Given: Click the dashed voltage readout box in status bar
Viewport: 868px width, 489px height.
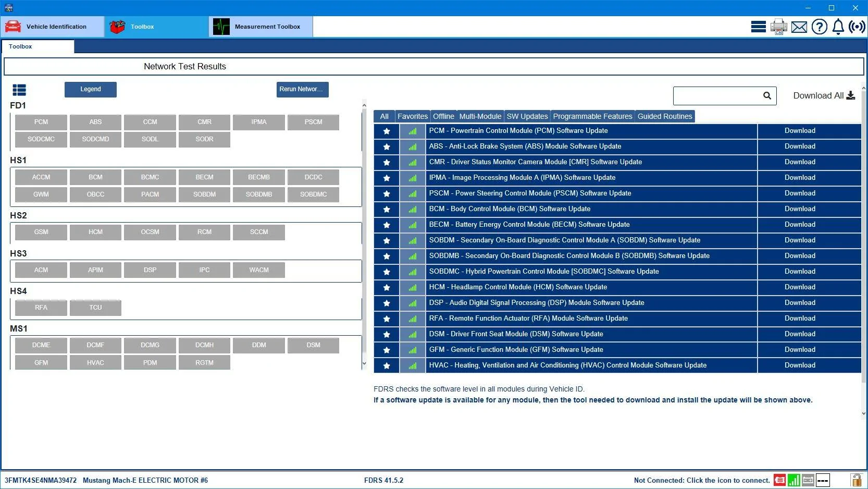Looking at the screenshot, I should 823,480.
